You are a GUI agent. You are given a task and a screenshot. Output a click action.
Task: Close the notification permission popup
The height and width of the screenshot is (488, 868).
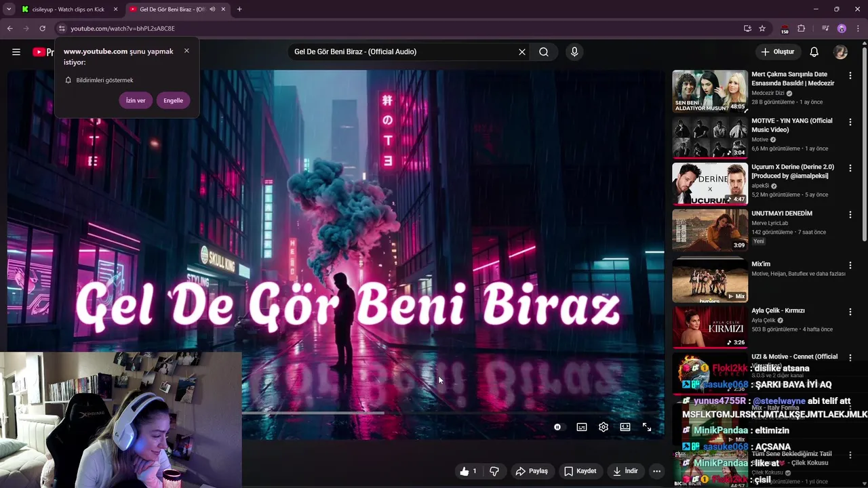click(x=186, y=51)
